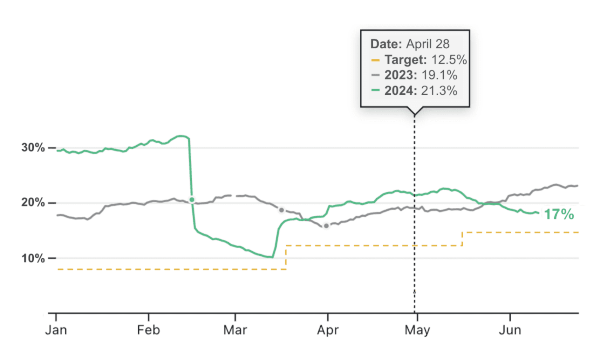Click the gray 2023 swatch in tooltip
The width and height of the screenshot is (607, 364).
(375, 75)
